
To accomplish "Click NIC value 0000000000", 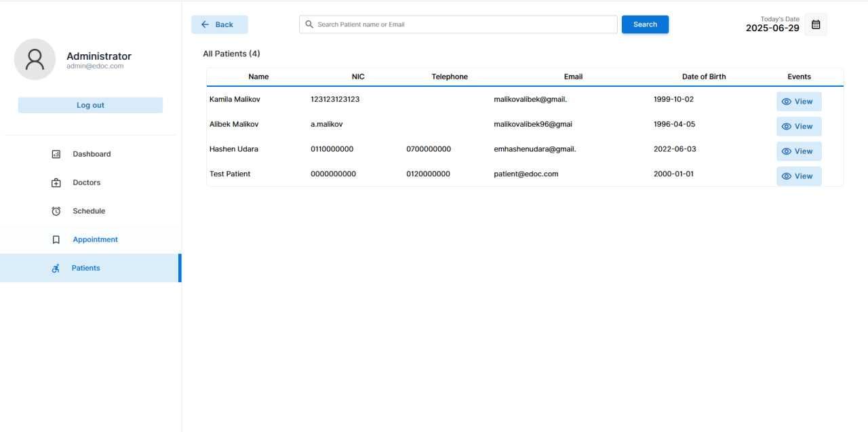I will tap(333, 174).
